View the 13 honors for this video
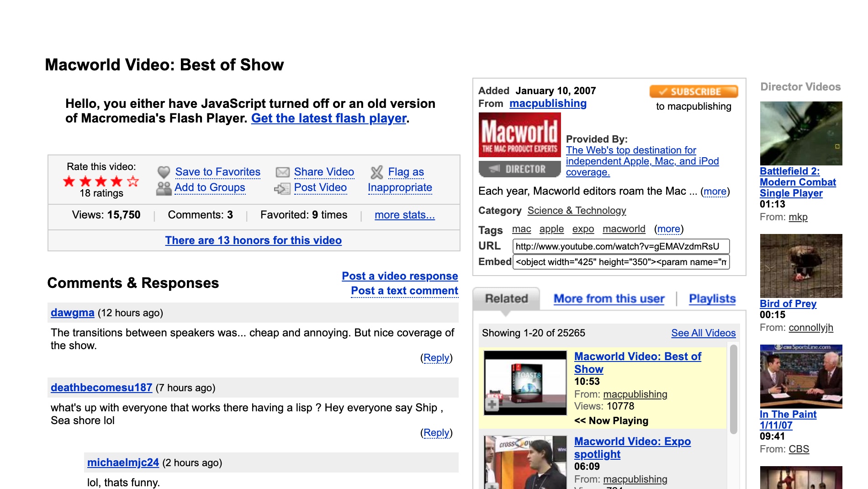The width and height of the screenshot is (868, 489). point(253,240)
